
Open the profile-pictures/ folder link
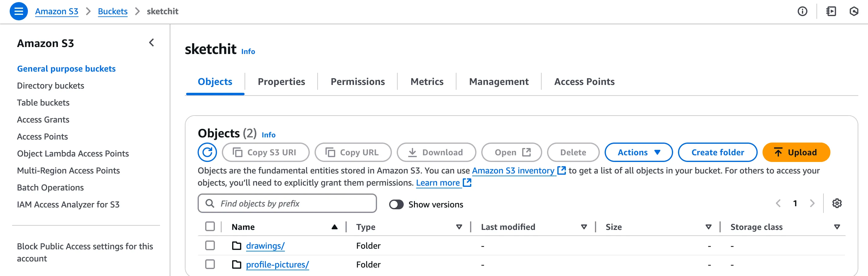(x=277, y=264)
